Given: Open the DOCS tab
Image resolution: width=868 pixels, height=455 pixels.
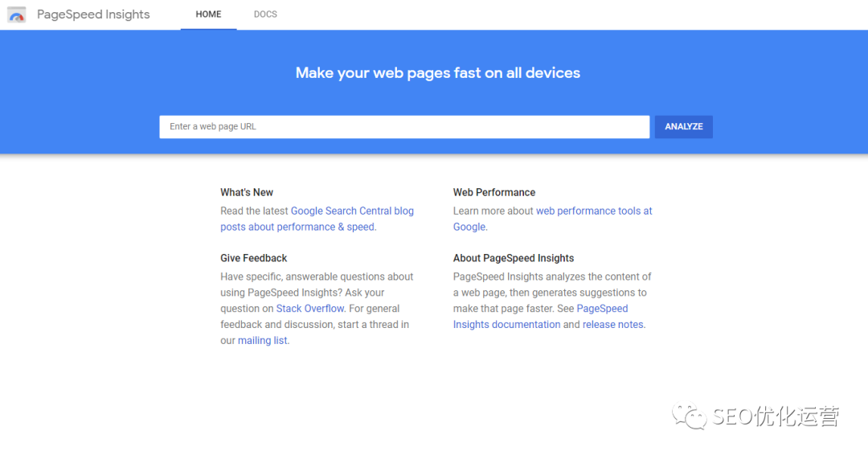Looking at the screenshot, I should coord(265,14).
